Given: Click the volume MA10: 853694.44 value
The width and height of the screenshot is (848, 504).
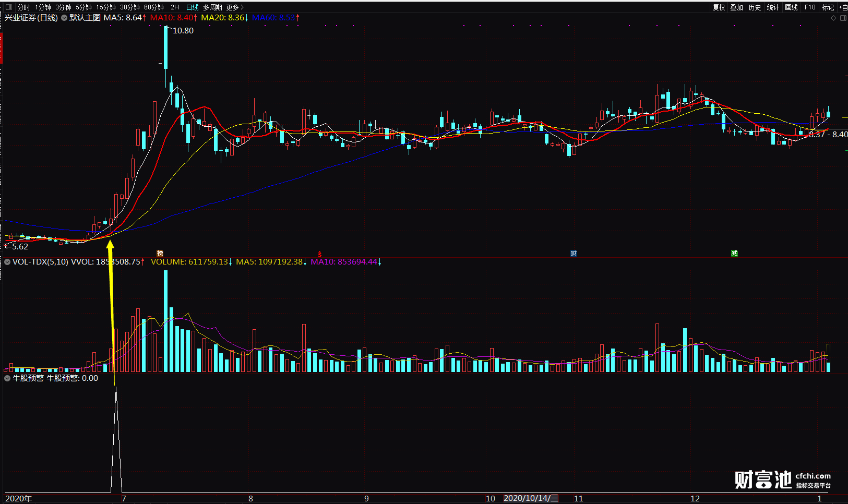Looking at the screenshot, I should click(344, 262).
